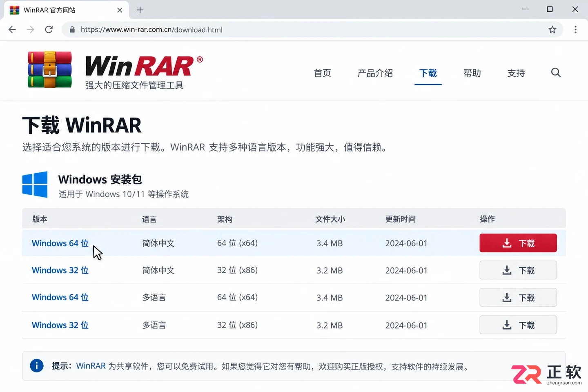Go to the 首页 navigation item
588x392 pixels.
pos(323,73)
